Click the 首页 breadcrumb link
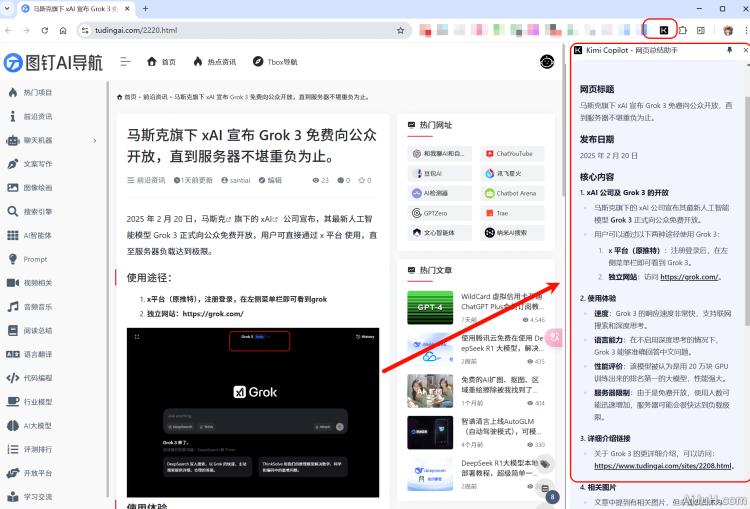This screenshot has width=750, height=509. [x=127, y=97]
